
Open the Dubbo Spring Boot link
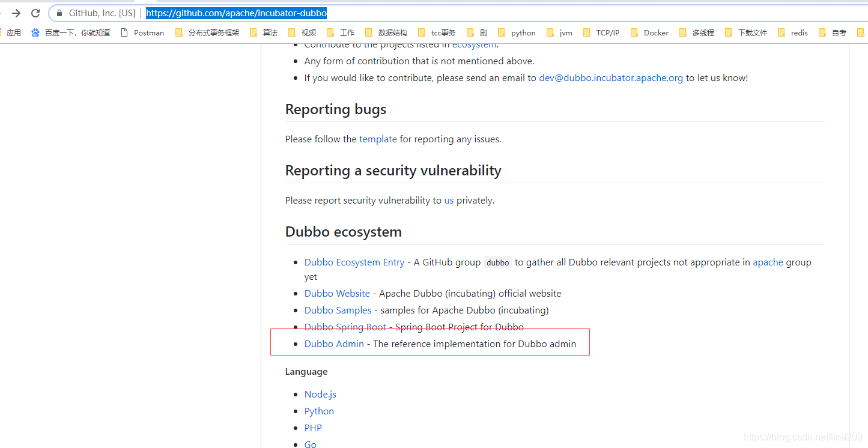345,327
